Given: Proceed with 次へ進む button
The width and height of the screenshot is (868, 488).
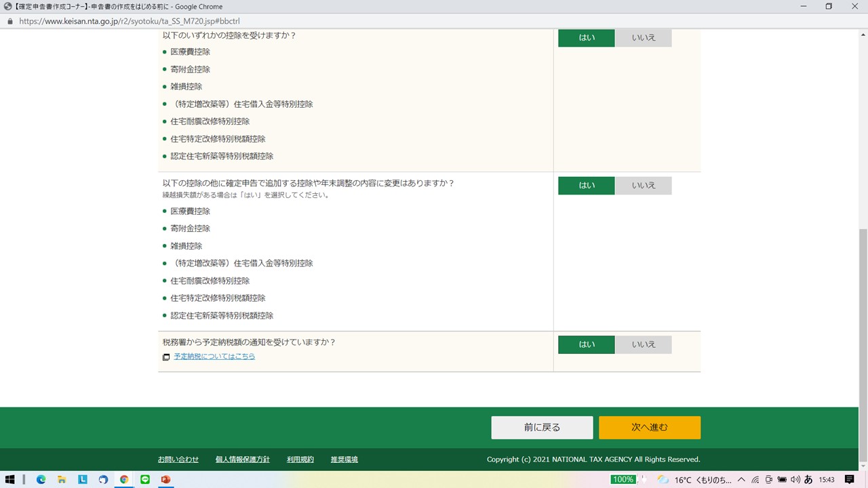Looking at the screenshot, I should point(650,428).
